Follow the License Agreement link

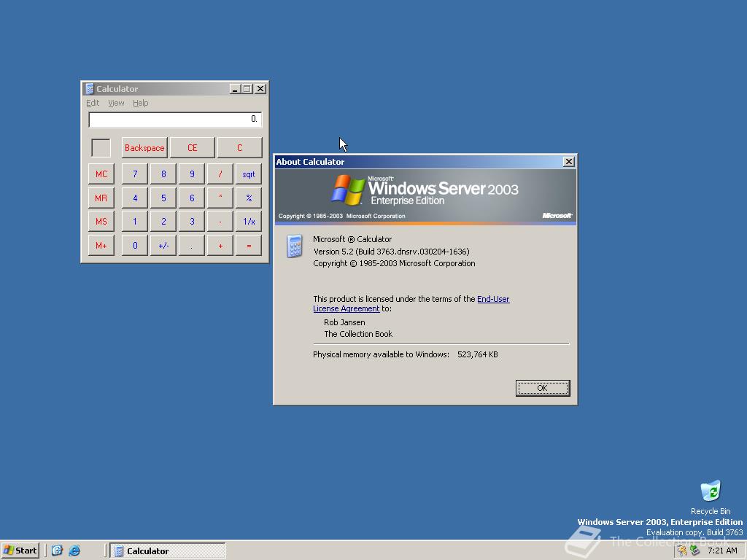tap(347, 308)
